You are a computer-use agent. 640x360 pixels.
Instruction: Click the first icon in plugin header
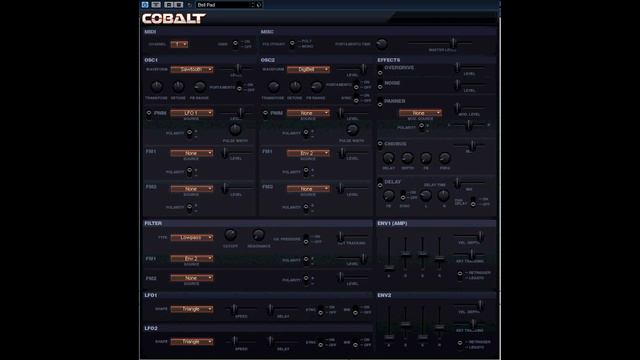pos(145,4)
